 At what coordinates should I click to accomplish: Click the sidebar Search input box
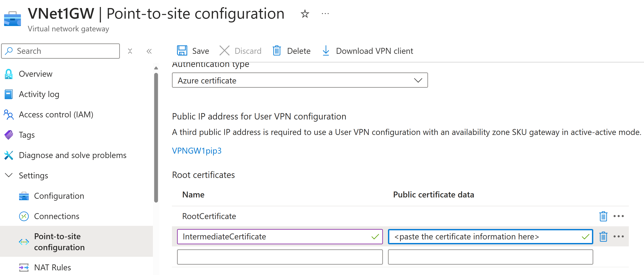click(x=65, y=51)
